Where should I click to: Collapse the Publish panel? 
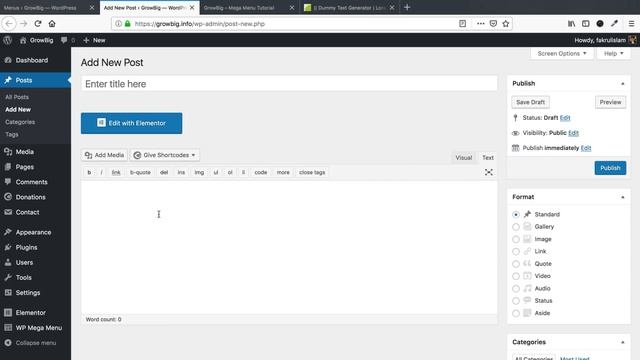(x=622, y=83)
